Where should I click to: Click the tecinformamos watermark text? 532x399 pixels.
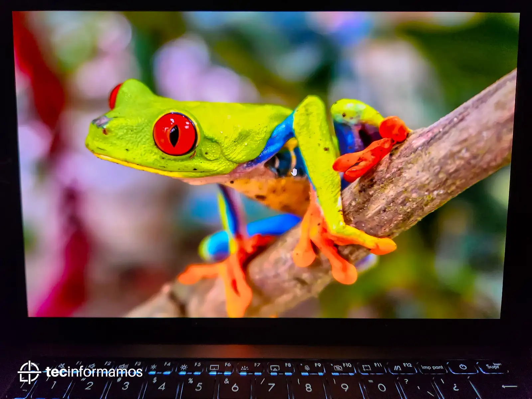pos(94,372)
